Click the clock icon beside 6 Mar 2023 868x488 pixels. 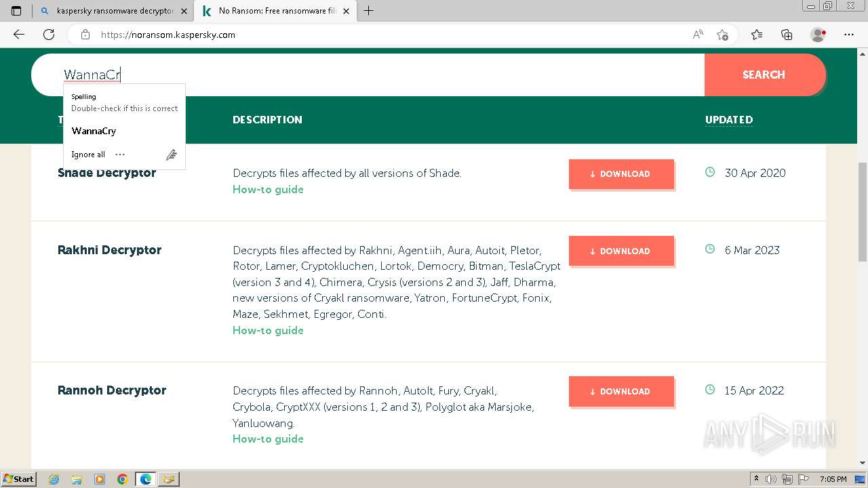click(x=710, y=249)
